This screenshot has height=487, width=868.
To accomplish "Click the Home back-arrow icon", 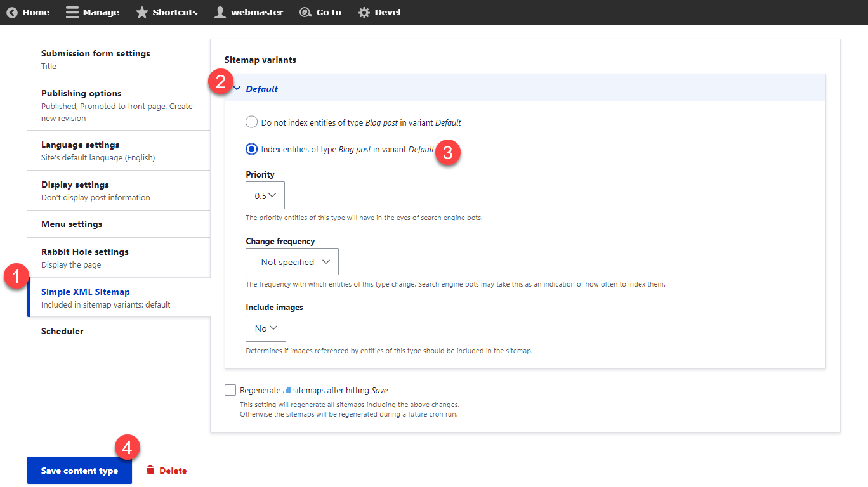I will [x=12, y=12].
